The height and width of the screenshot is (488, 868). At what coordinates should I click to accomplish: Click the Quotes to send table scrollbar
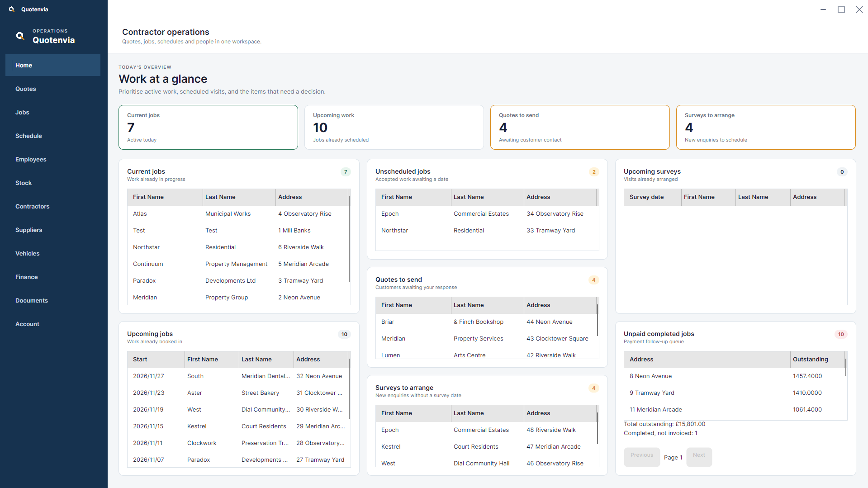598,320
